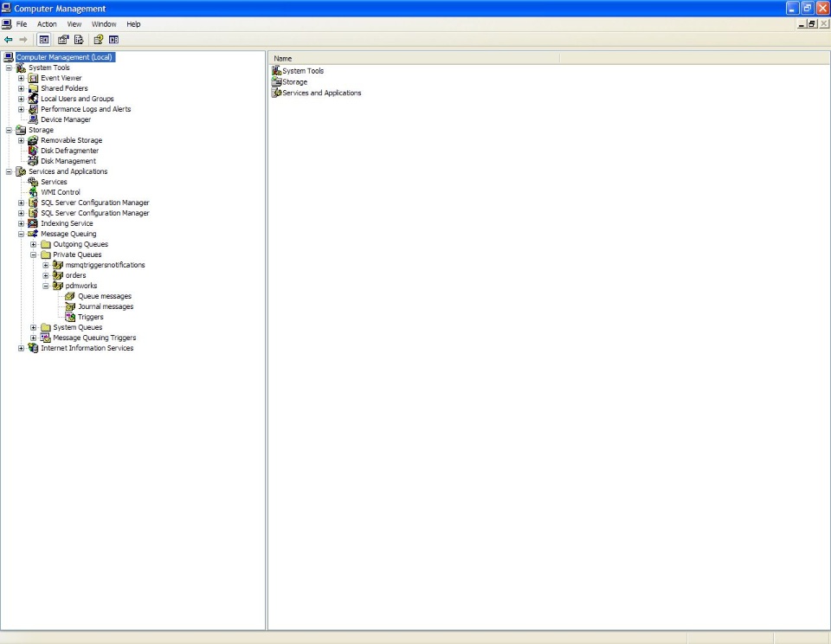This screenshot has width=831, height=644.
Task: Select the System Queues label
Action: pos(78,327)
